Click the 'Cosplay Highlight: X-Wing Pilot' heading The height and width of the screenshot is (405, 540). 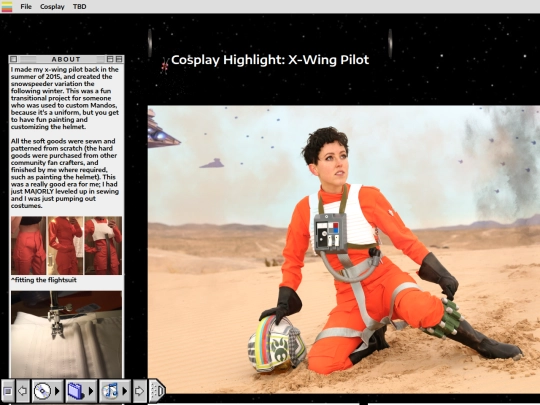pos(270,60)
